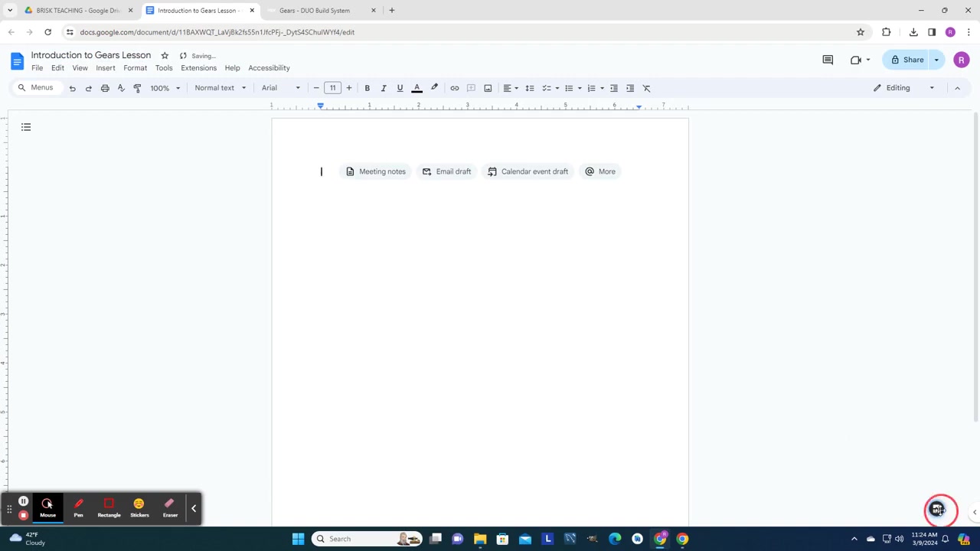Viewport: 980px width, 551px height.
Task: Select the paint format roller
Action: (137, 88)
